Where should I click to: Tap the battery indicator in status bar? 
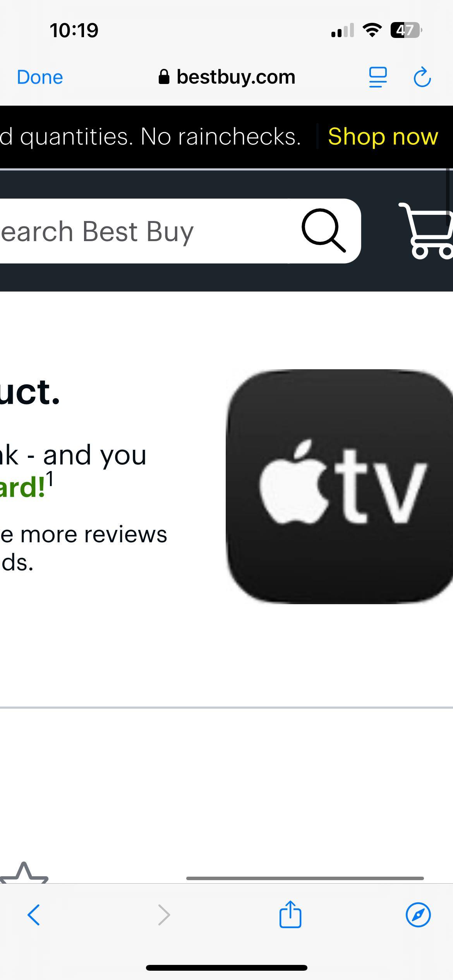[406, 30]
